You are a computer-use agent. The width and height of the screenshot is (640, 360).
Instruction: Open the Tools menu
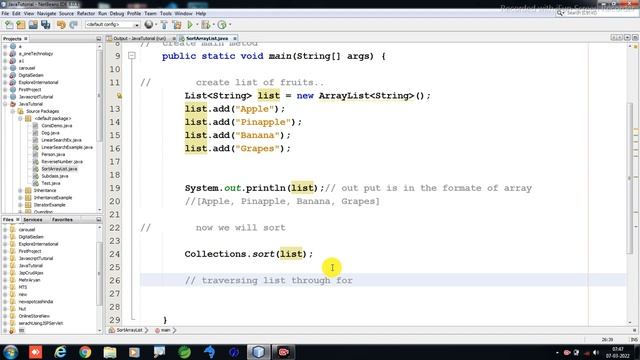pos(166,13)
